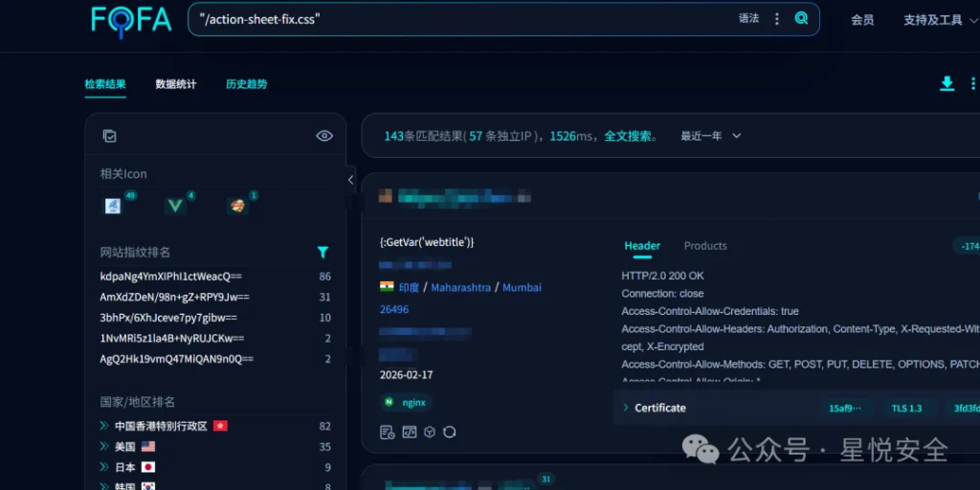Viewport: 980px width, 490px height.
Task: Expand the 中国香港特别行政区 region entry
Action: pyautogui.click(x=105, y=426)
